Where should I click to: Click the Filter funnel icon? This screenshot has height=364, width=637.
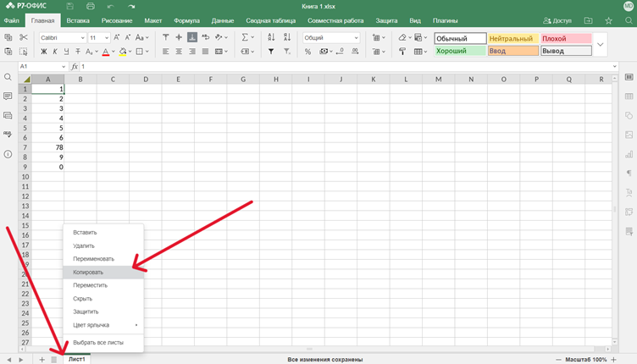[271, 52]
